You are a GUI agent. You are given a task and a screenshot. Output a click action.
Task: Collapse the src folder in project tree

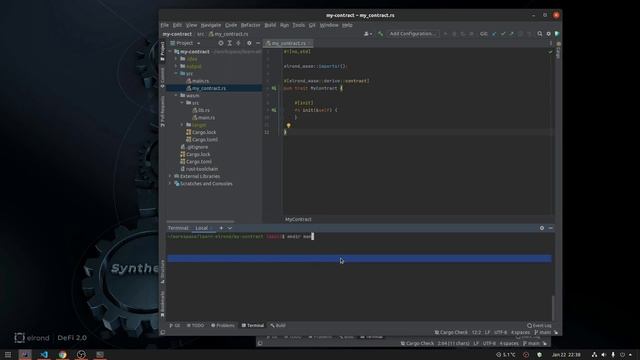pos(176,73)
